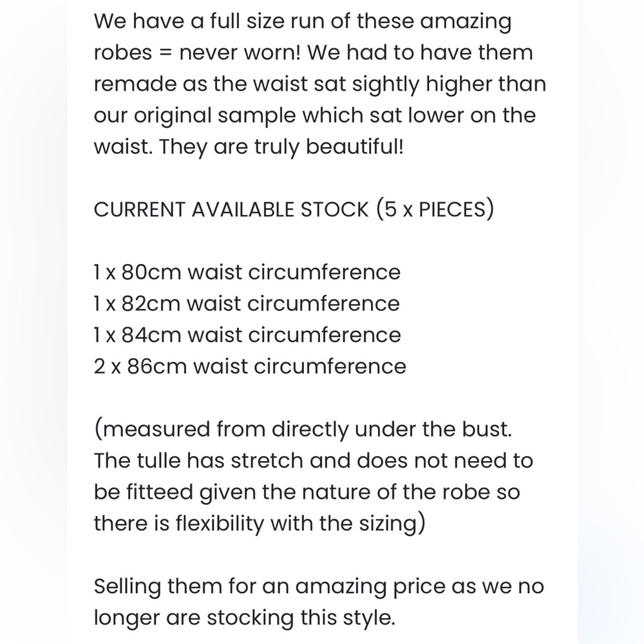
Task: Select the '2 x 86cm waist circumference' line
Action: point(250,366)
